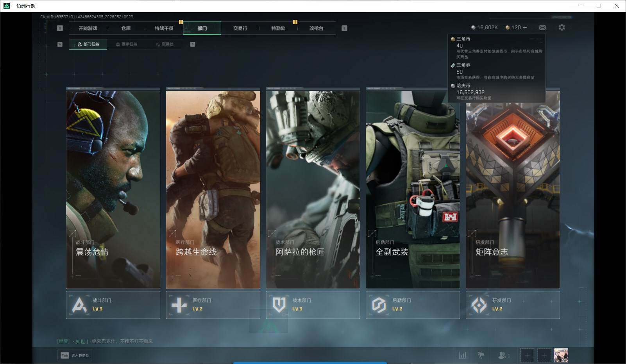This screenshot has height=364, width=626.
Task: Click the 战斗部门 emblem icon
Action: coord(79,305)
